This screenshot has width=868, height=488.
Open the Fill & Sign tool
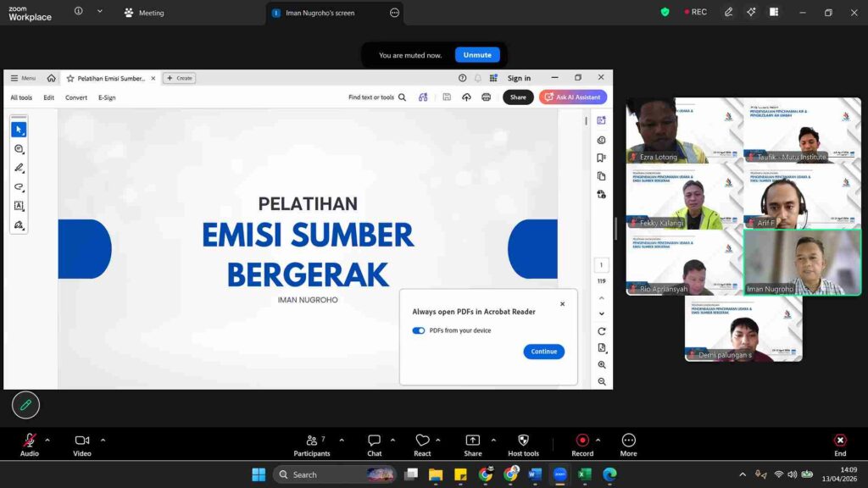(x=19, y=225)
